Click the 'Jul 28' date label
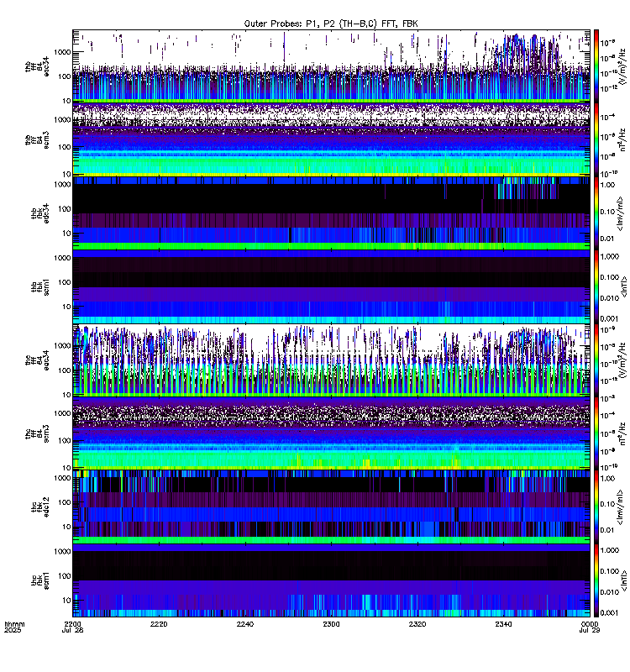Screen dimensions: 630x672 tap(72, 631)
